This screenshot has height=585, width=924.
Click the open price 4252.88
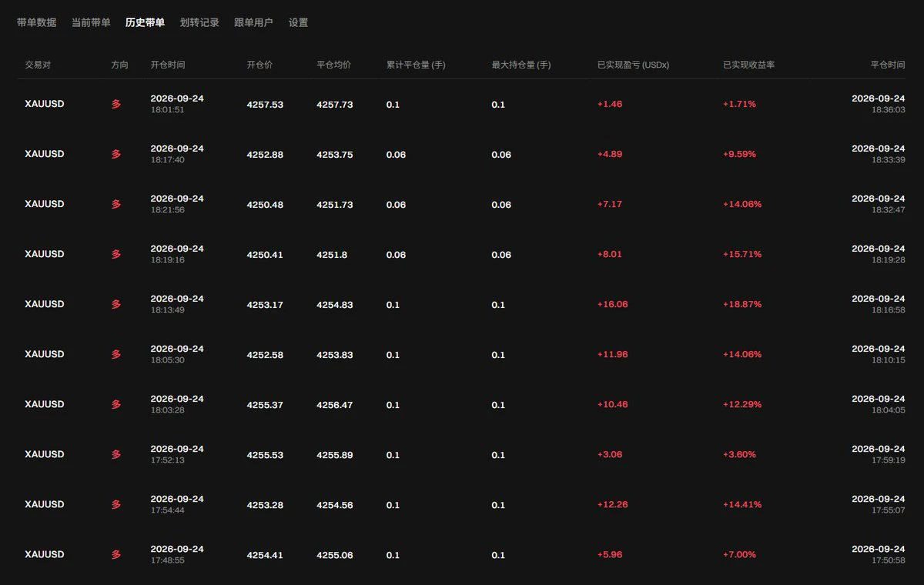click(265, 155)
